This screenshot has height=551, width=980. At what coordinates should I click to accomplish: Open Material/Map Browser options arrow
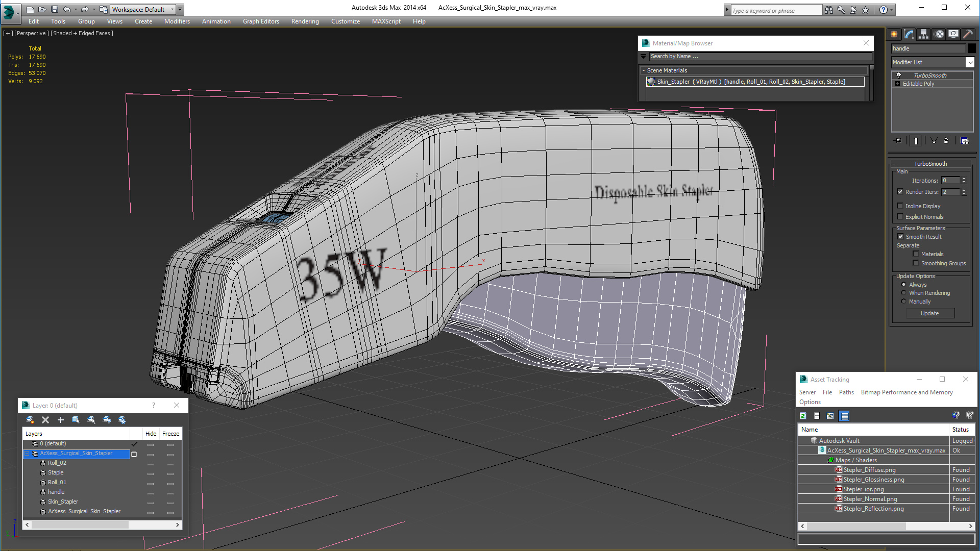pos(644,57)
